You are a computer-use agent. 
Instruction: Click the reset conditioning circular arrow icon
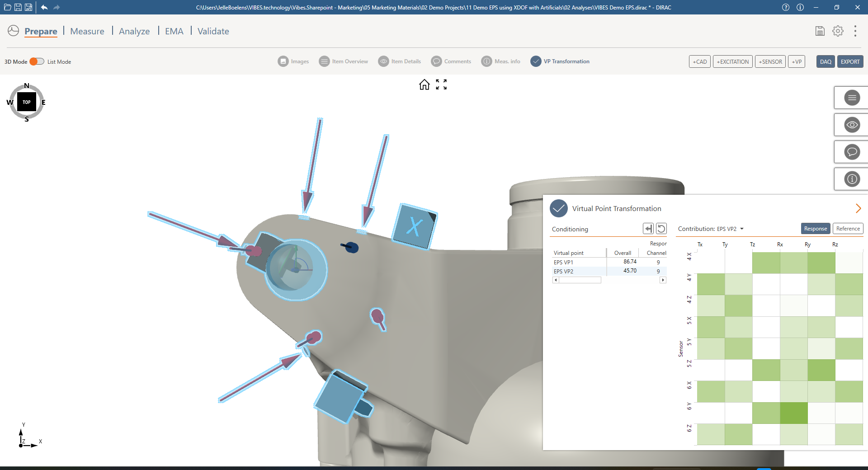(x=661, y=229)
